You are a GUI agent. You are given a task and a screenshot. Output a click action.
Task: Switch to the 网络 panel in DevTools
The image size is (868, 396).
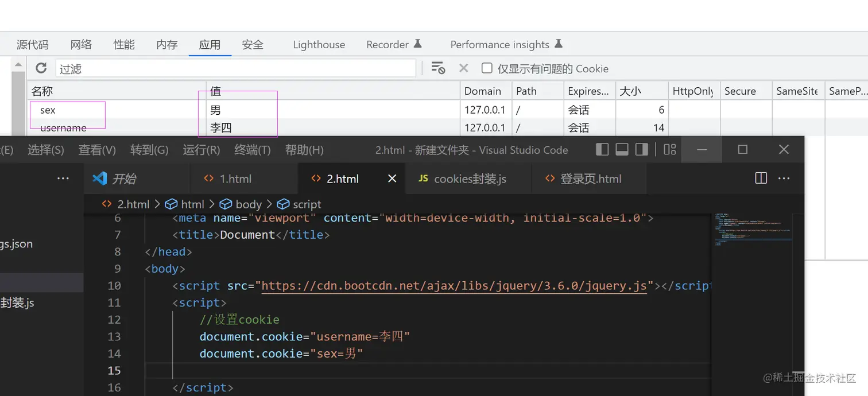pos(80,44)
